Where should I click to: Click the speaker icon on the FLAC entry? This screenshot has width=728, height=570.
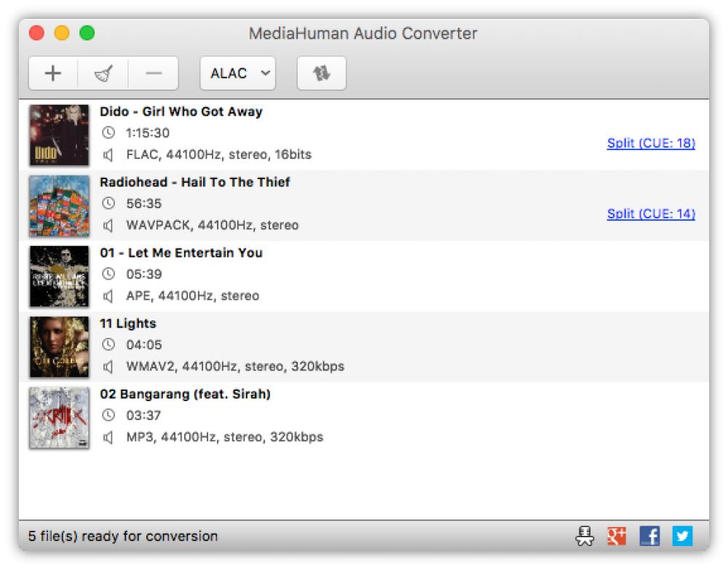click(x=109, y=154)
